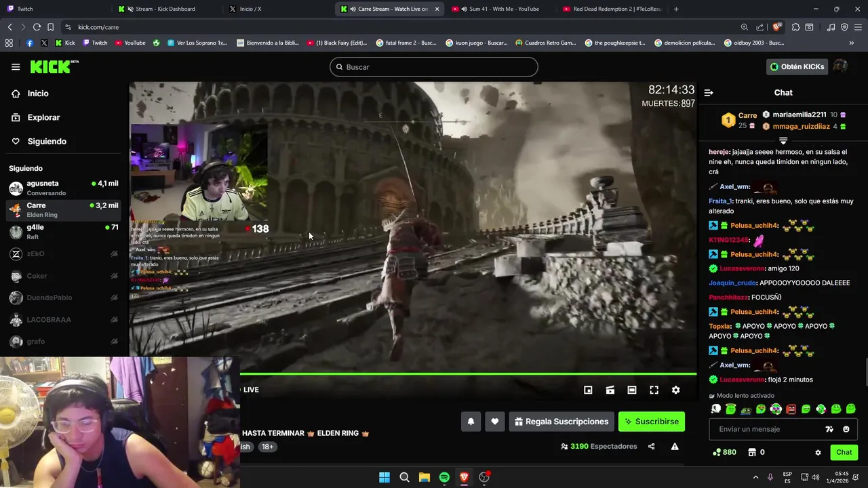
Task: Switch to Sum 41 - With Me tab
Action: point(500,9)
